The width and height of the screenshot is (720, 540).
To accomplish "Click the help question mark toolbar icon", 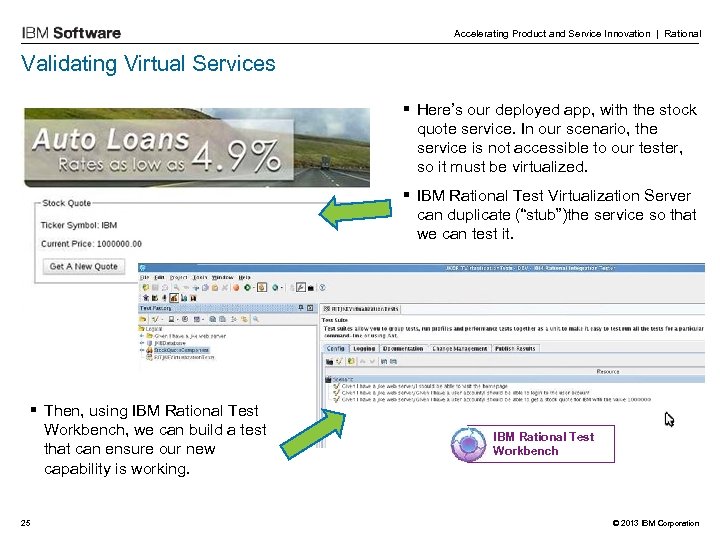I will 322,287.
